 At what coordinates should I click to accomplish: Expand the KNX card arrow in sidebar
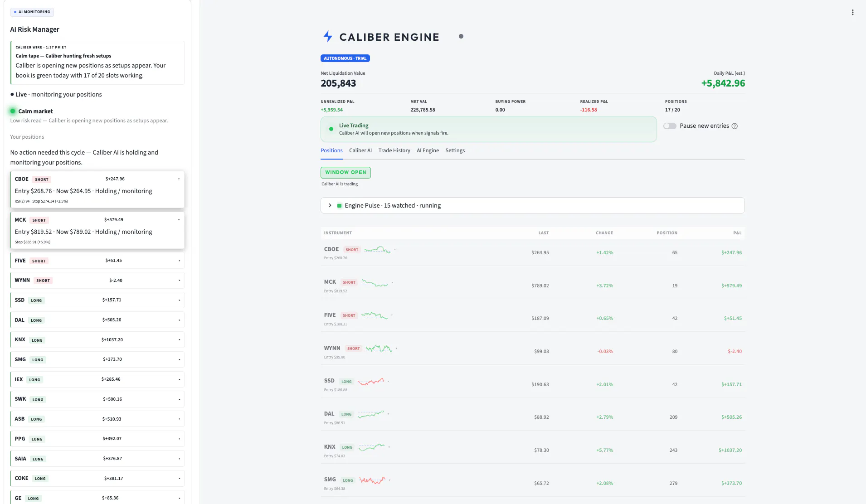pyautogui.click(x=179, y=339)
